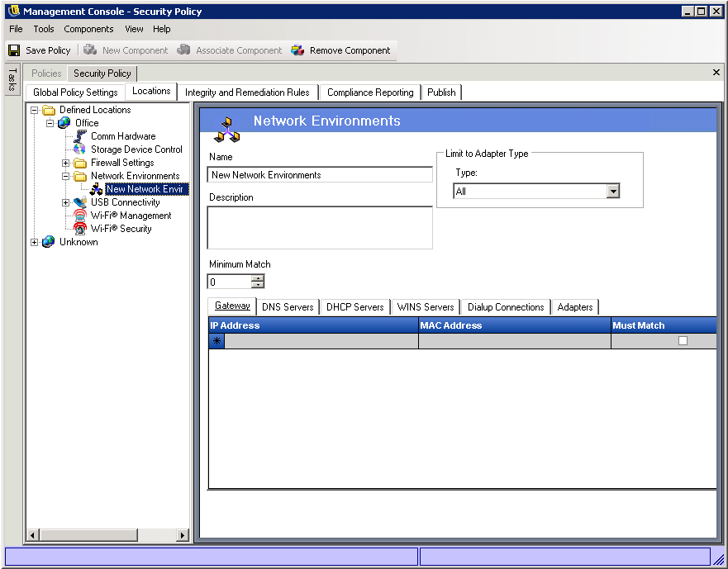Click the Wi-Fi Management icon
728x569 pixels.
(80, 216)
